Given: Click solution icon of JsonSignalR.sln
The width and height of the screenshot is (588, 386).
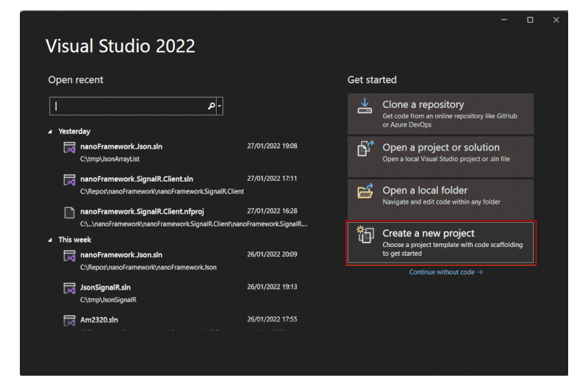Looking at the screenshot, I should click(69, 288).
